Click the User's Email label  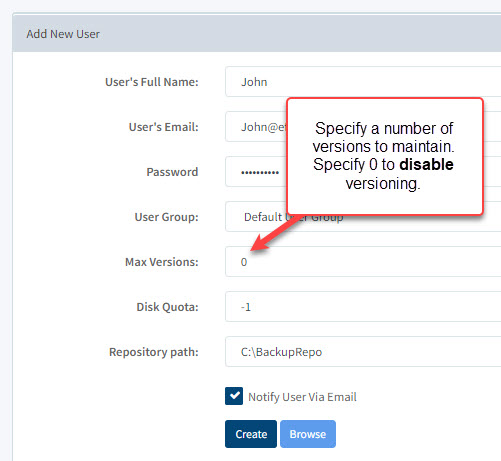164,127
